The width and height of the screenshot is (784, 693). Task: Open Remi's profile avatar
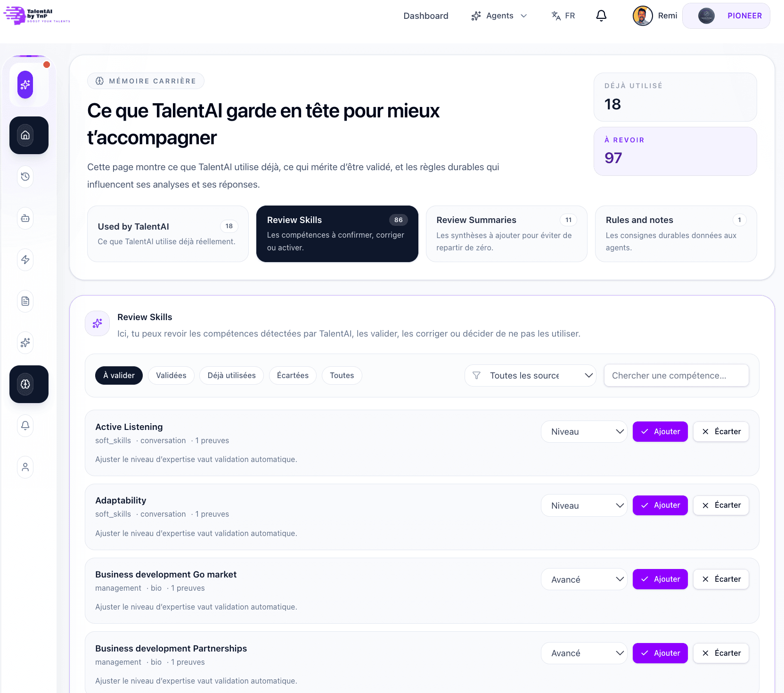[643, 16]
